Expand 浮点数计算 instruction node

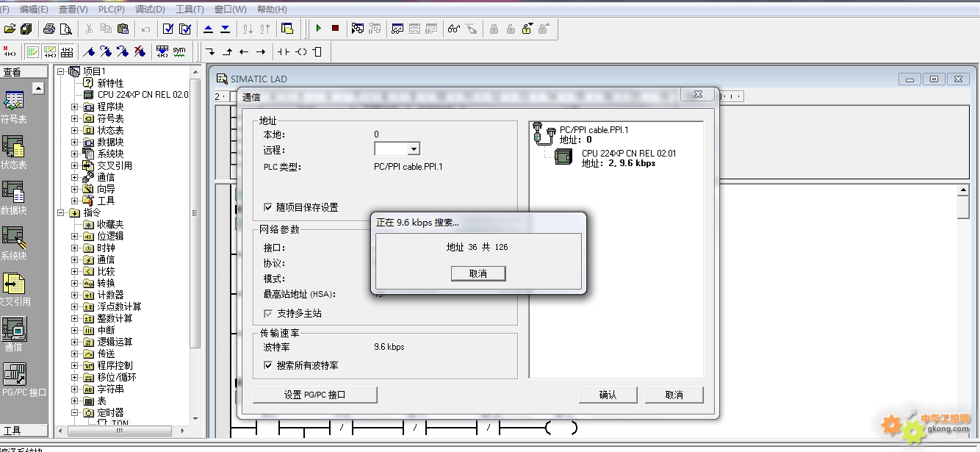pyautogui.click(x=74, y=306)
